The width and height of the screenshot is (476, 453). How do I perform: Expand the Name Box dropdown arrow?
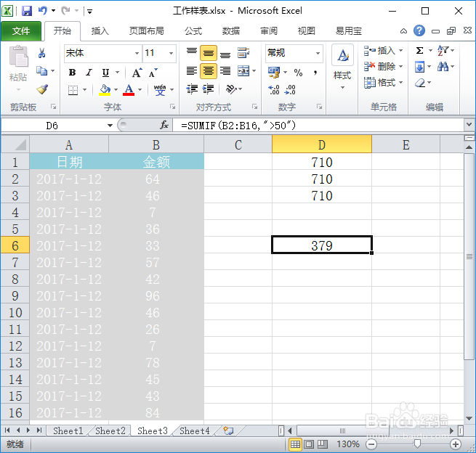tap(110, 125)
